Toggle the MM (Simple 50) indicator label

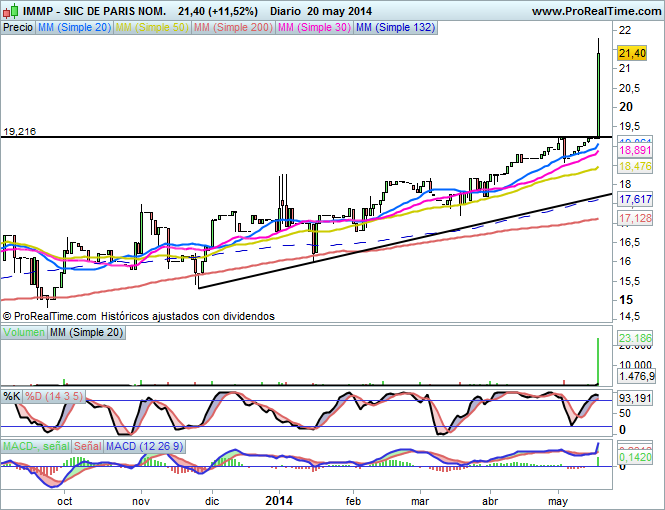[155, 28]
